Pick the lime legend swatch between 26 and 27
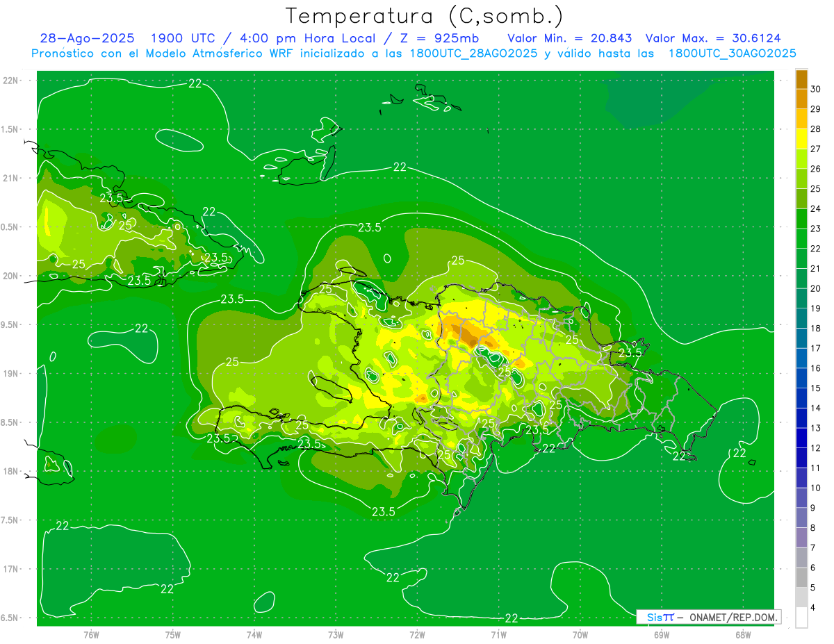The width and height of the screenshot is (834, 644). coord(801,159)
